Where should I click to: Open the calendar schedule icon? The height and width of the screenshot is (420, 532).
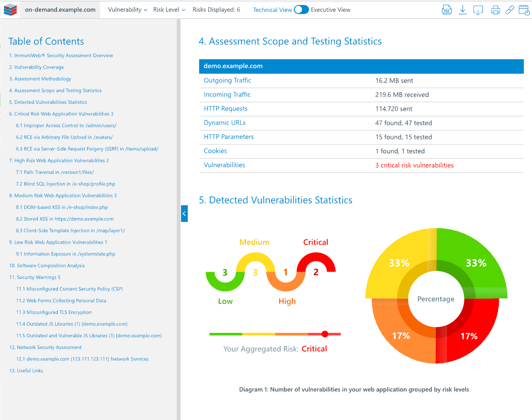coord(524,10)
